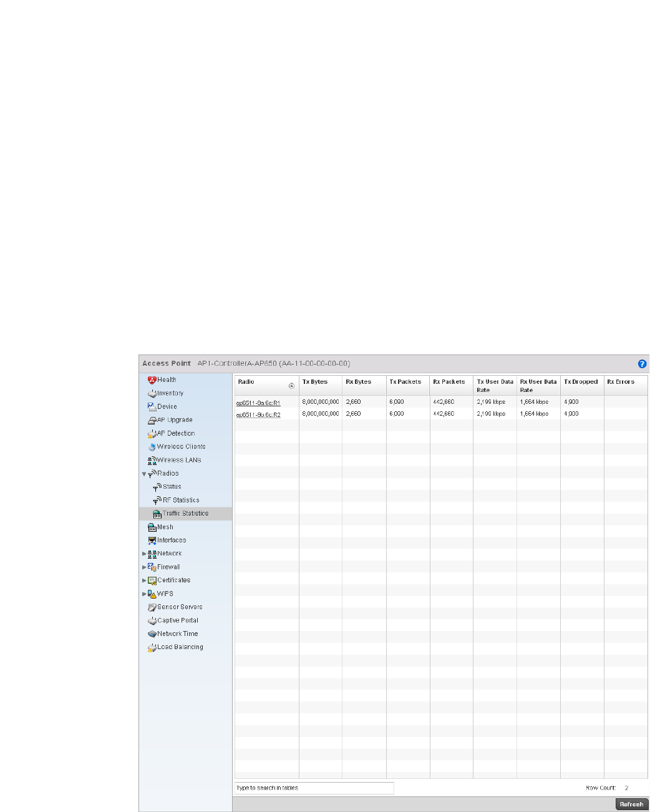650x812 pixels.
Task: Expand the WIPS tree node
Action: pyautogui.click(x=144, y=594)
